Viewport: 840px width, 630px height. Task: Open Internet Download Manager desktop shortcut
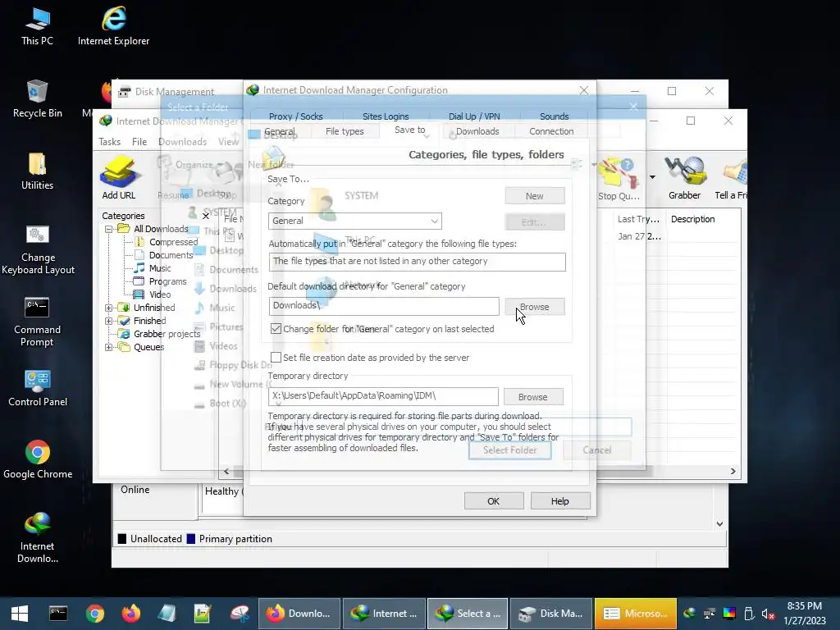tap(38, 538)
